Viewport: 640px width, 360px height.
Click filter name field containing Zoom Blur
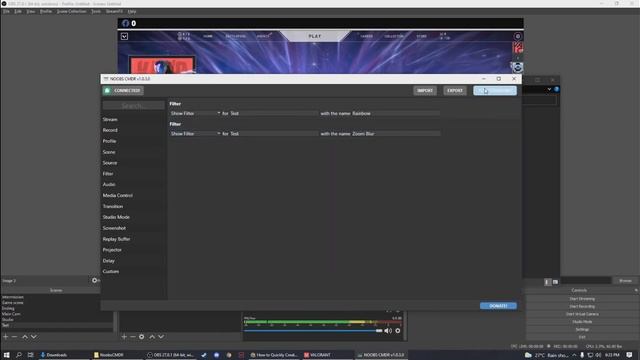(x=396, y=134)
